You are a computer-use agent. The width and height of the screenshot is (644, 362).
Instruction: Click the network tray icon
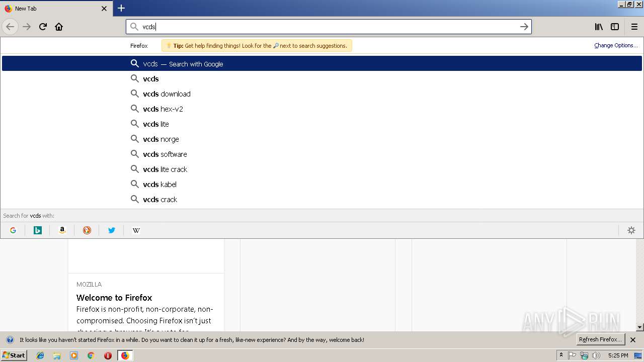point(584,355)
